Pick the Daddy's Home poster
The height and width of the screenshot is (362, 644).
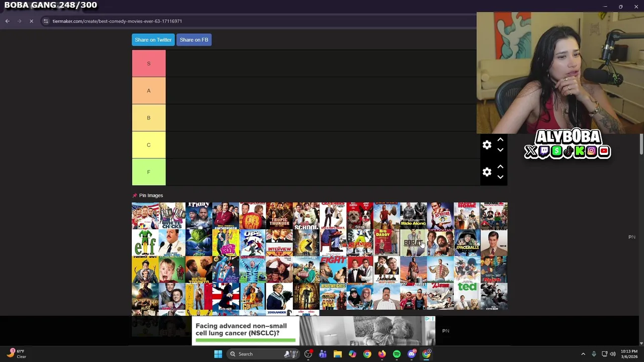(x=467, y=216)
